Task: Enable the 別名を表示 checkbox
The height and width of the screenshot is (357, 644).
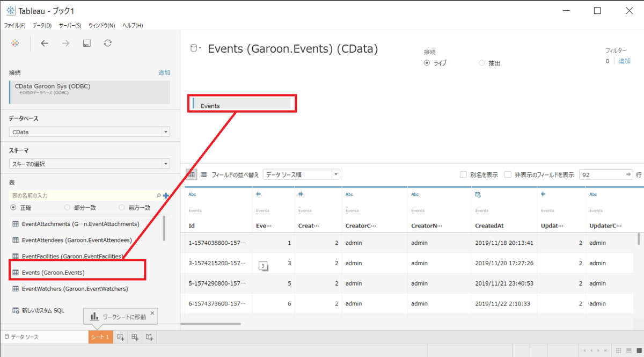Action: tap(463, 174)
